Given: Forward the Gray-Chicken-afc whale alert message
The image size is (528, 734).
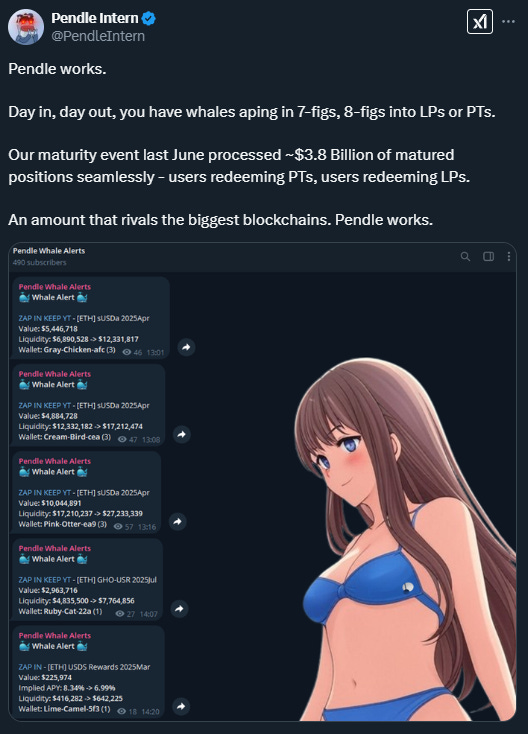Looking at the screenshot, I should tap(186, 347).
